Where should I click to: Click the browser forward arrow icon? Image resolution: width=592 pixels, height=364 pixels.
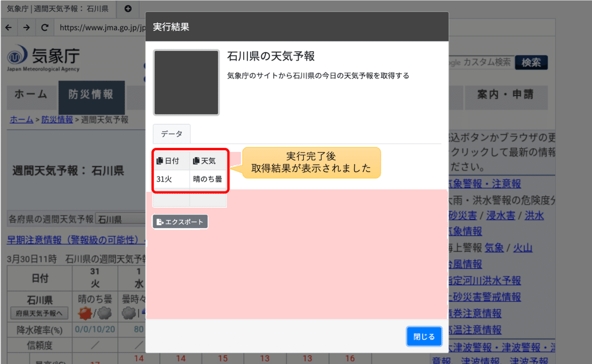[x=26, y=27]
